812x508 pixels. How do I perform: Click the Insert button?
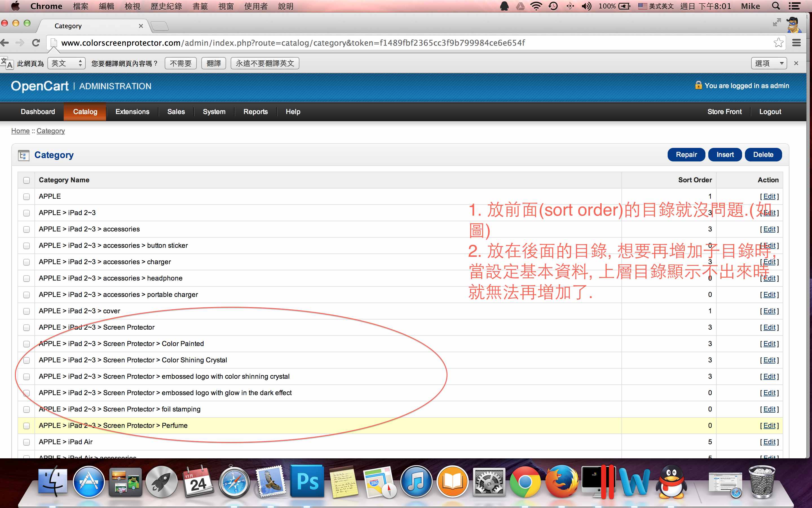click(x=725, y=155)
